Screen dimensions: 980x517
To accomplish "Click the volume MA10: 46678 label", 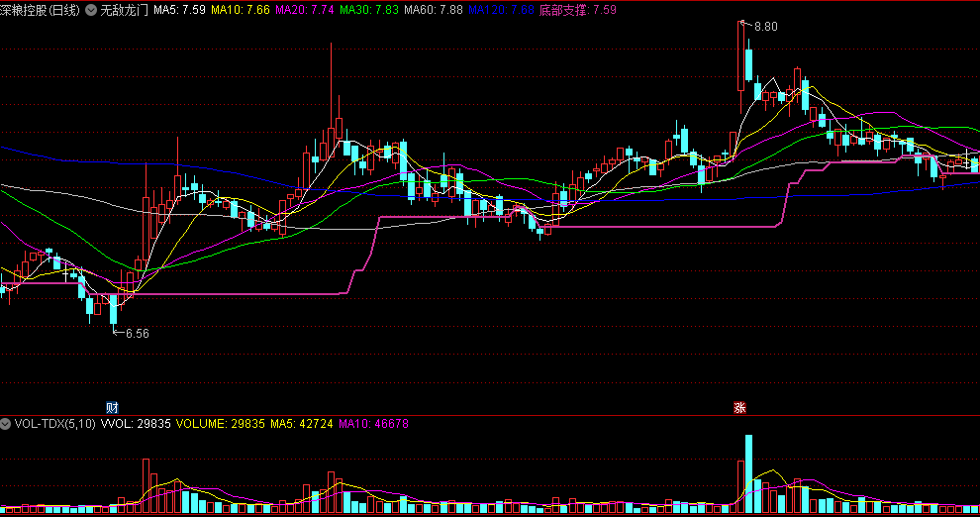I will pyautogui.click(x=374, y=424).
